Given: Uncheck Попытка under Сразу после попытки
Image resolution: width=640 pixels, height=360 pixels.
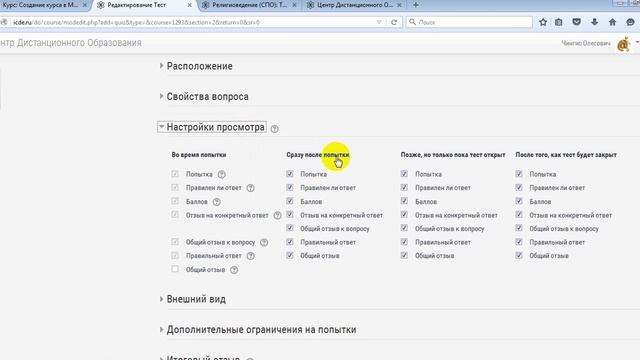Looking at the screenshot, I should pyautogui.click(x=290, y=174).
